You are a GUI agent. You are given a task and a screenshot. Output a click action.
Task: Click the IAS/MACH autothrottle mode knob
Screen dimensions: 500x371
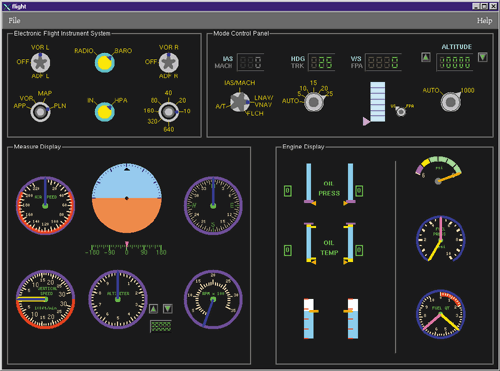pos(239,102)
